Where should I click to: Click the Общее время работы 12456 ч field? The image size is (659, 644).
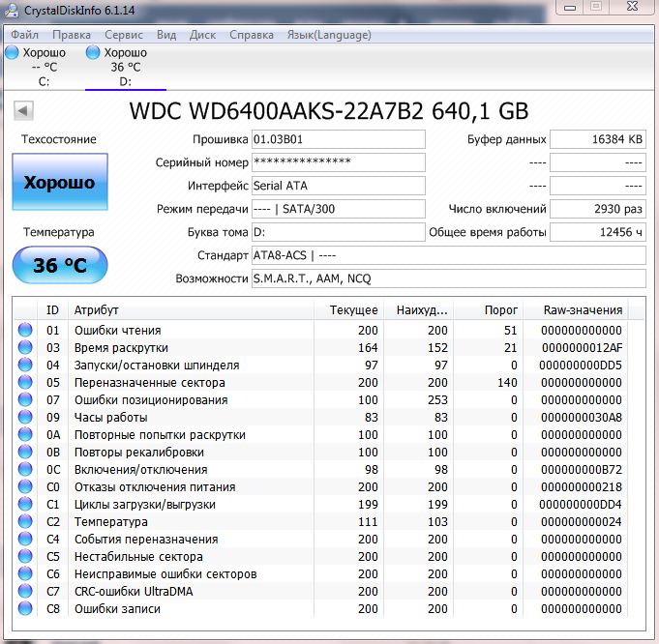tap(598, 232)
